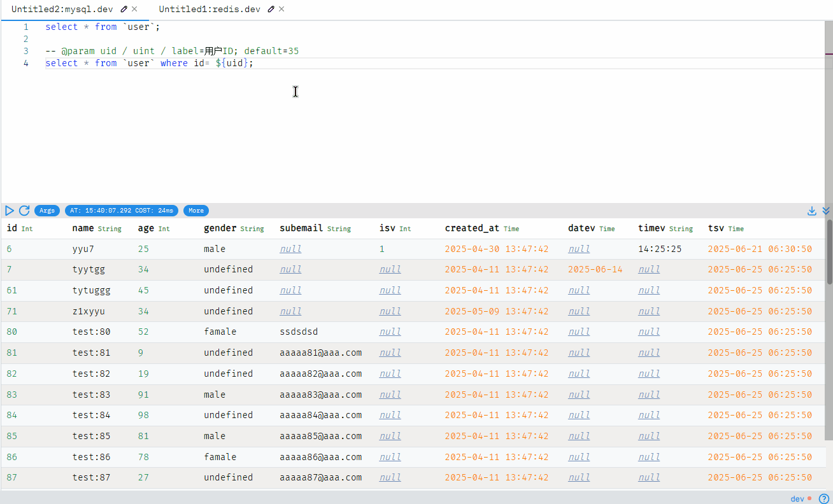Viewport: 833px width, 504px height.
Task: Click the created_at column header
Action: point(472,228)
